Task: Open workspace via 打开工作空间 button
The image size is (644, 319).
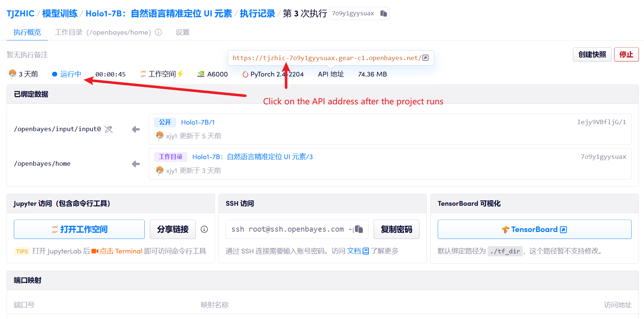Action: point(79,229)
